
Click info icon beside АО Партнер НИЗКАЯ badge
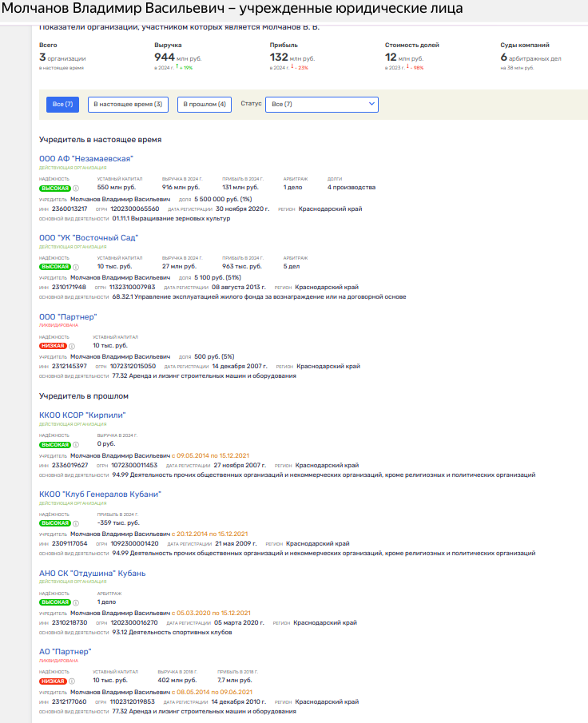click(72, 681)
